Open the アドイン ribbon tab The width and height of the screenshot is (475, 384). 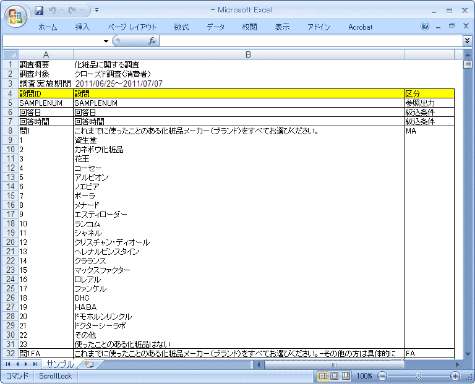[319, 27]
